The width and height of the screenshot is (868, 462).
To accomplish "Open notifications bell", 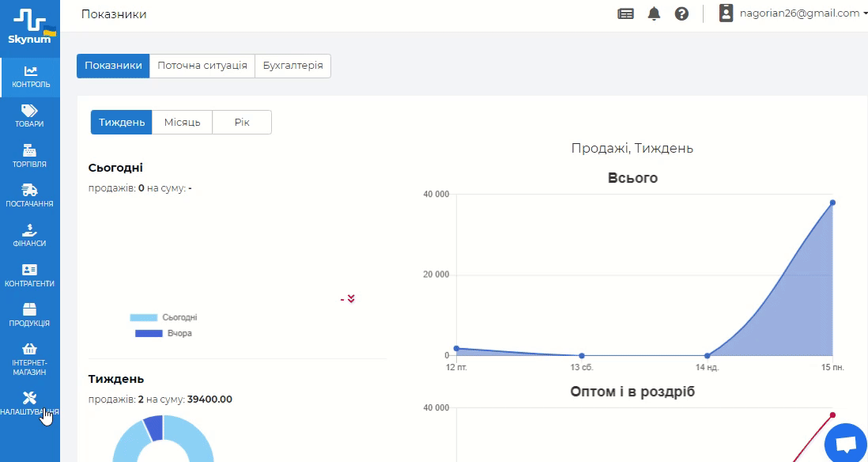I will pyautogui.click(x=655, y=14).
